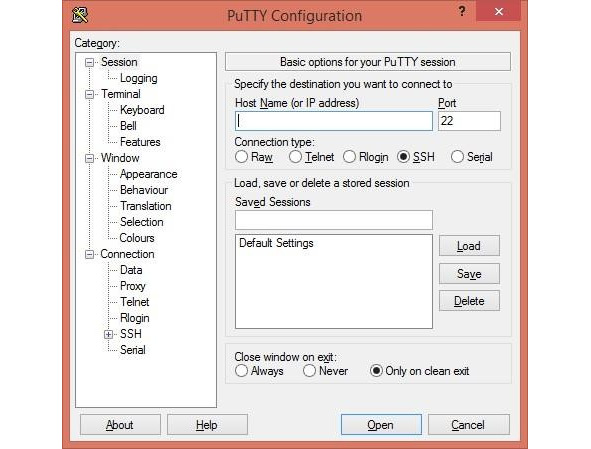This screenshot has width=591, height=449.
Task: Focus the Host Name input field
Action: coord(334,121)
